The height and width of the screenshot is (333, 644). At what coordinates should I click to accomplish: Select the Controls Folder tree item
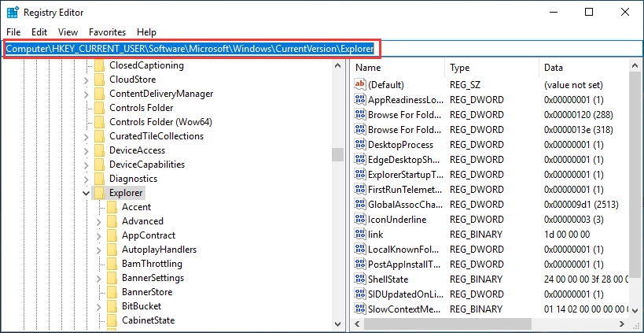(x=142, y=108)
